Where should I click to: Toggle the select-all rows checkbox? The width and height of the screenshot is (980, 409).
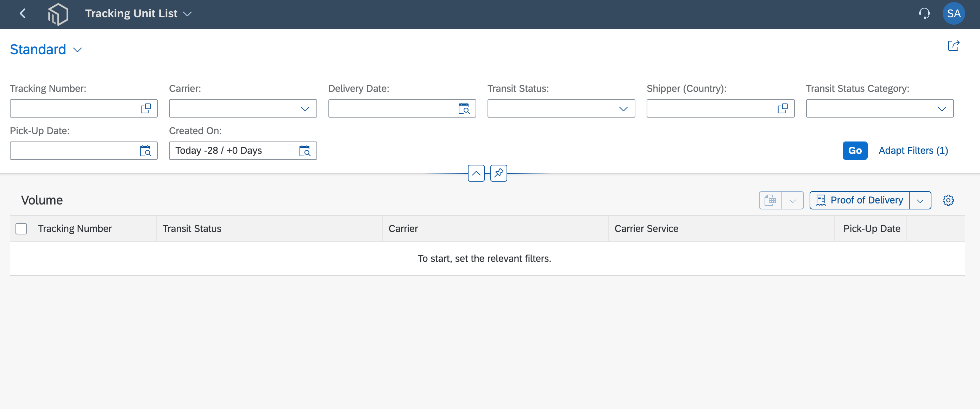(21, 229)
